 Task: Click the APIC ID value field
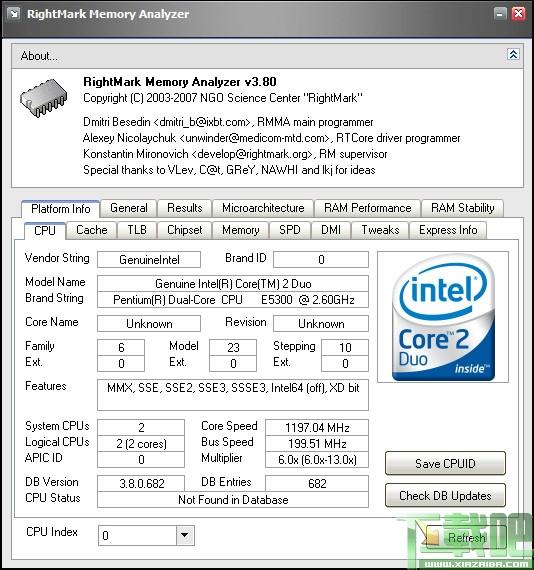(141, 459)
